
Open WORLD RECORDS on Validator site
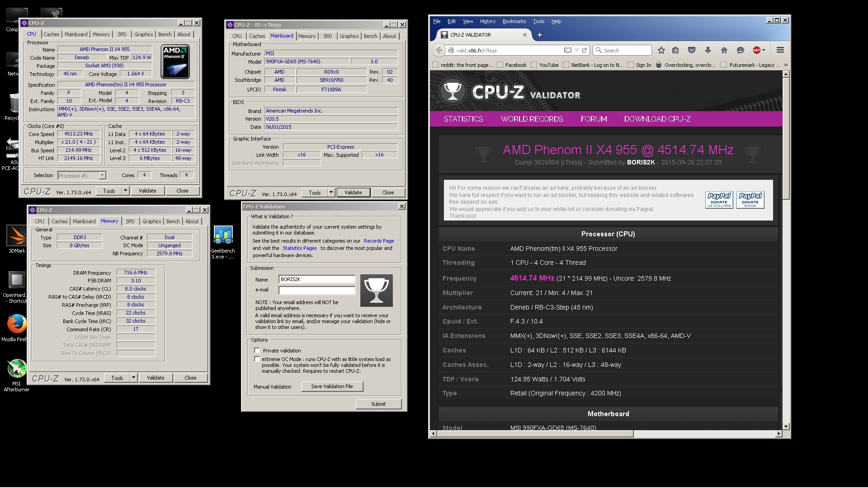[532, 119]
